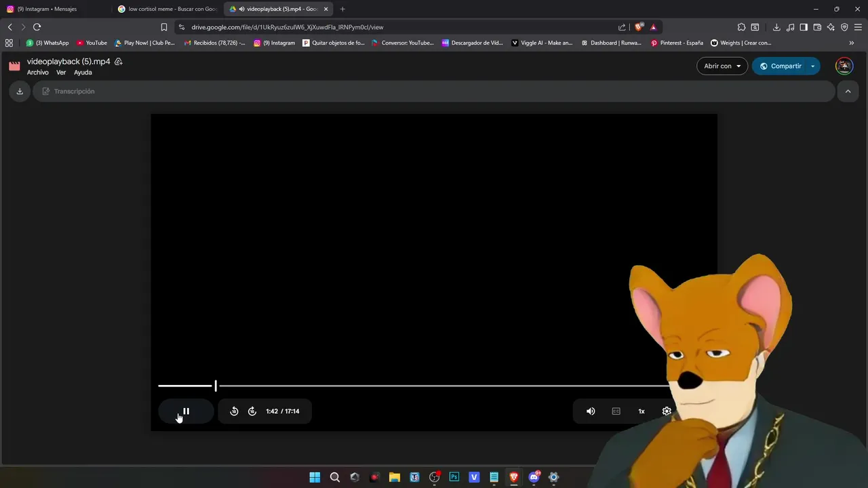
Task: Open Discord from the taskbar
Action: point(534,477)
